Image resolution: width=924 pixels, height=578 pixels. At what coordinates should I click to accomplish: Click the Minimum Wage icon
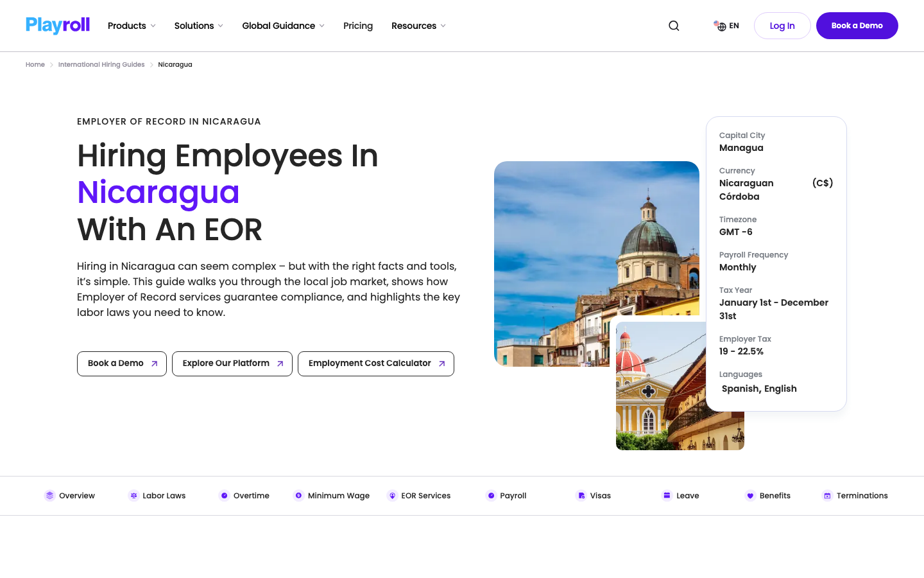298,496
